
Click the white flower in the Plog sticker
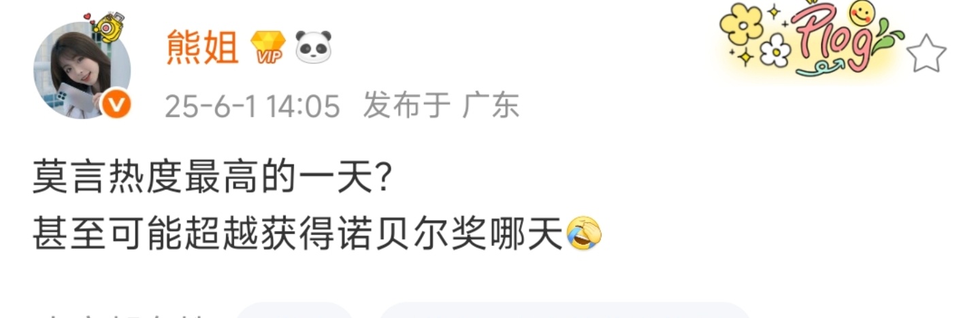775,51
